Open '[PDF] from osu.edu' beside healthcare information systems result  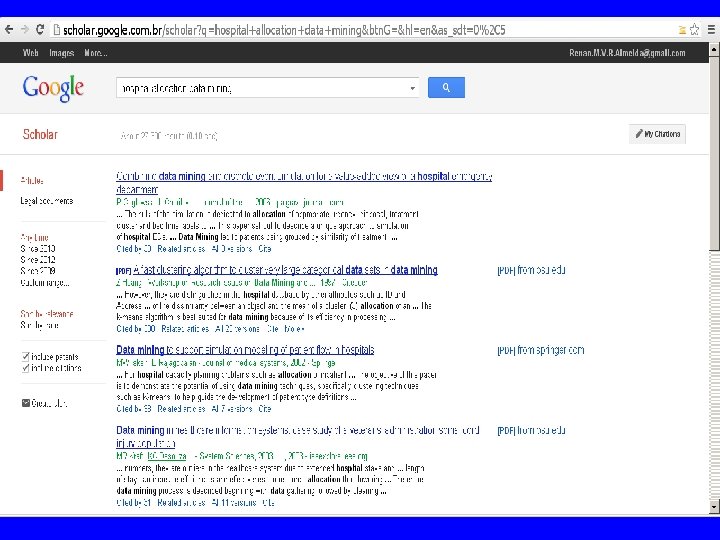(531, 431)
